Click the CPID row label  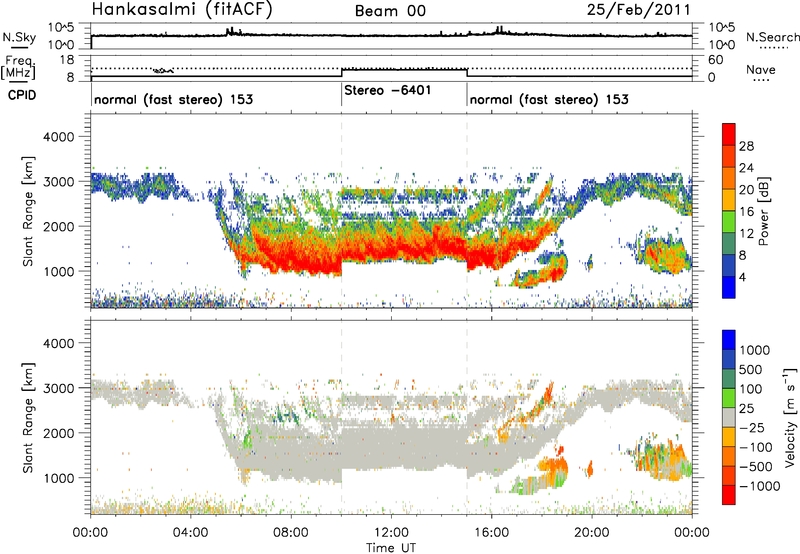(22, 95)
